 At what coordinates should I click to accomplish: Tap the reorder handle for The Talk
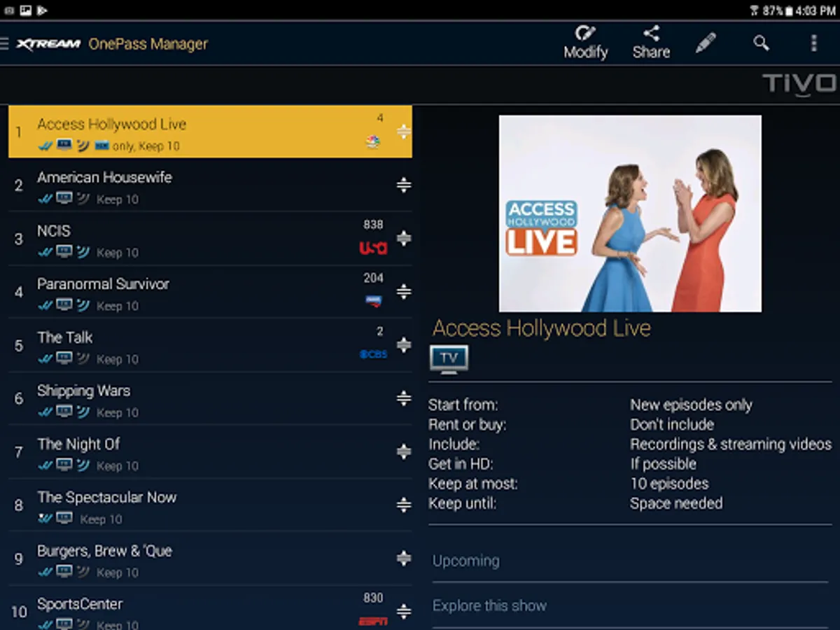403,344
